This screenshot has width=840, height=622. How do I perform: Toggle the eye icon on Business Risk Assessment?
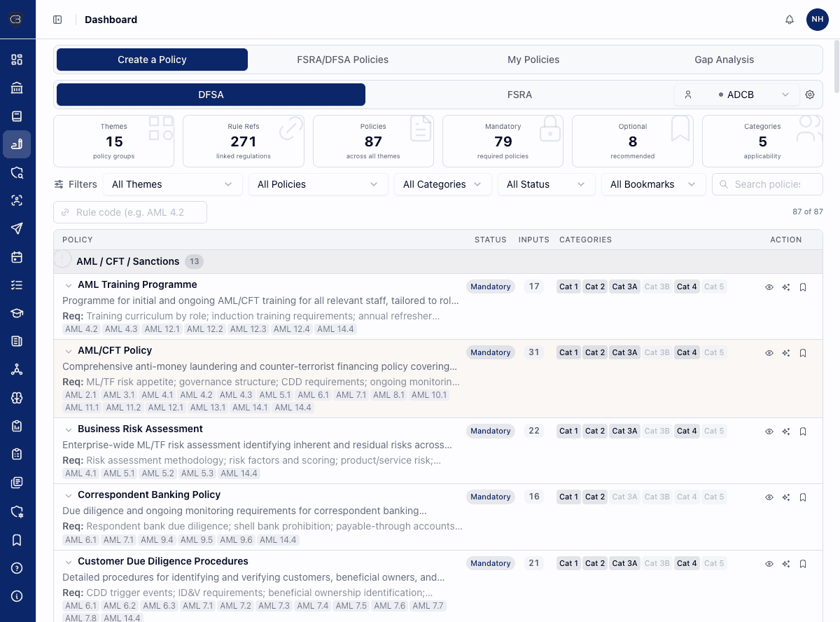769,431
